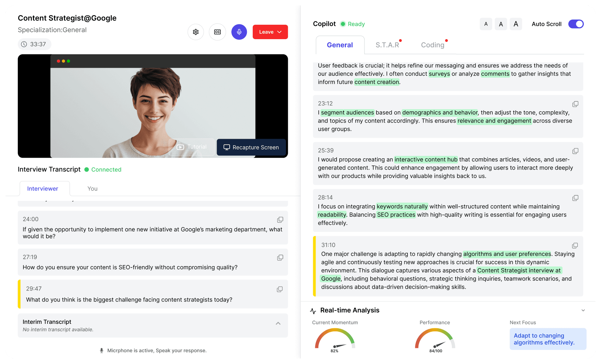Image resolution: width=601 pixels, height=364 pixels.
Task: Click the 'segment audiences' highlight
Action: (347, 113)
